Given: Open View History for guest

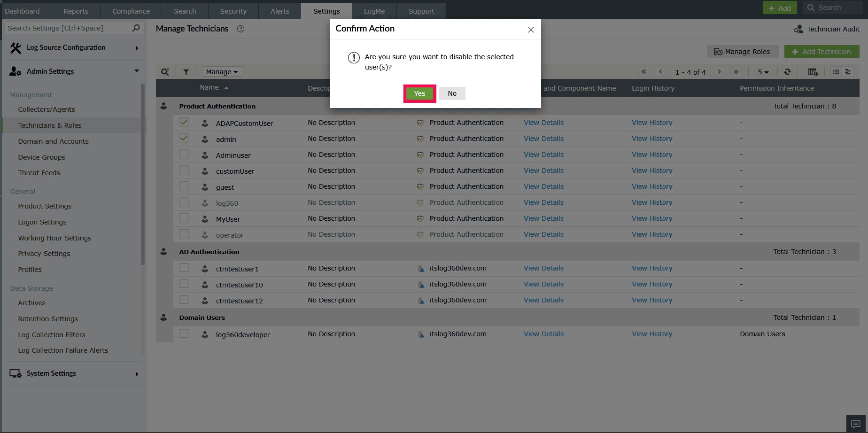Looking at the screenshot, I should pos(652,186).
